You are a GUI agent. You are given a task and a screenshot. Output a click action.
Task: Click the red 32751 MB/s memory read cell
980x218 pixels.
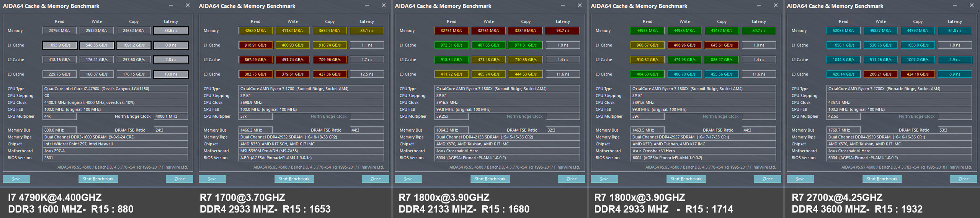(x=451, y=31)
